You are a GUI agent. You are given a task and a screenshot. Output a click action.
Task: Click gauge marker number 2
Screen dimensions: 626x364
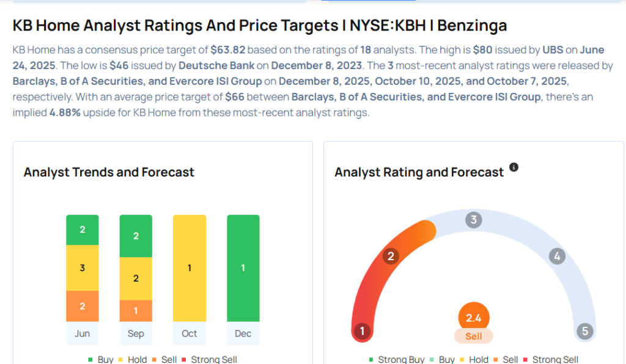[x=391, y=256]
